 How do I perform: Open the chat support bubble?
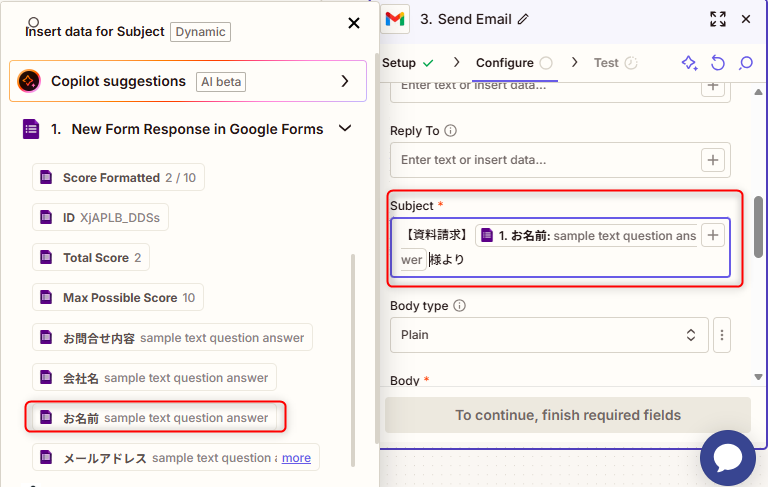pos(734,458)
